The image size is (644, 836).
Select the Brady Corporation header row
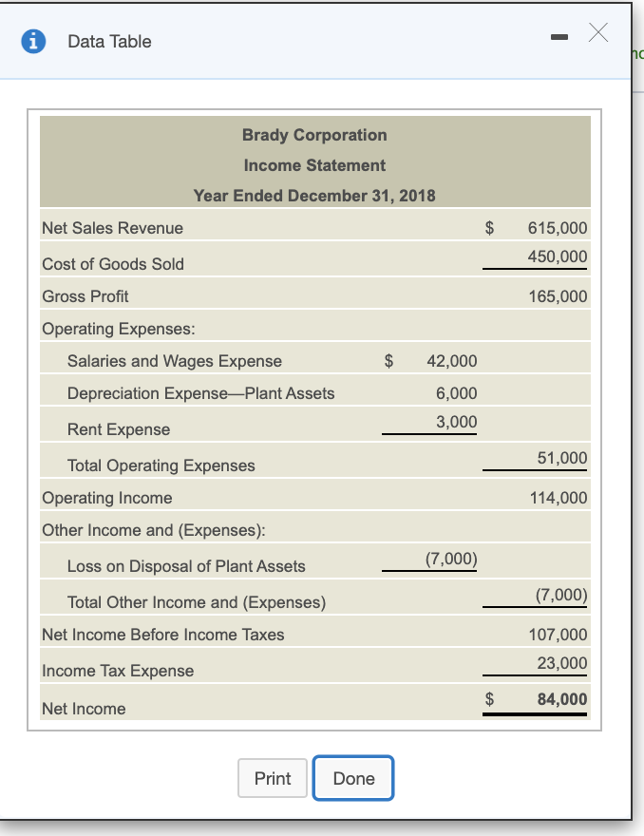click(314, 135)
